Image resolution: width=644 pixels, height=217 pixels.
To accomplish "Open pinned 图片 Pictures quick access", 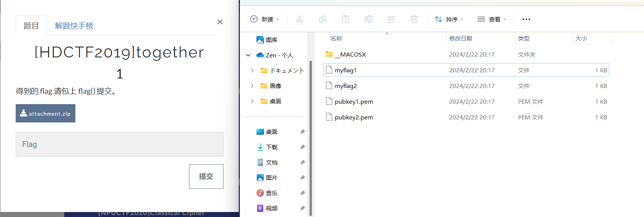I will [267, 178].
